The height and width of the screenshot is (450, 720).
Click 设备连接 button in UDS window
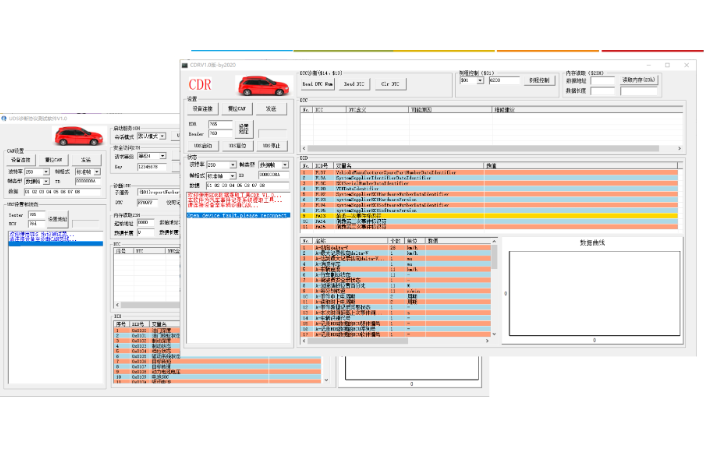(x=20, y=160)
